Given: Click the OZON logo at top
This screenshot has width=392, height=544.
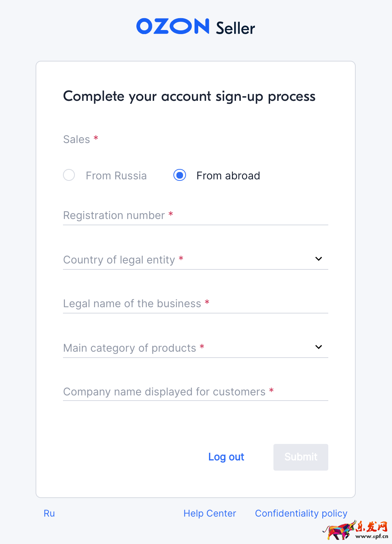Looking at the screenshot, I should pos(173,27).
